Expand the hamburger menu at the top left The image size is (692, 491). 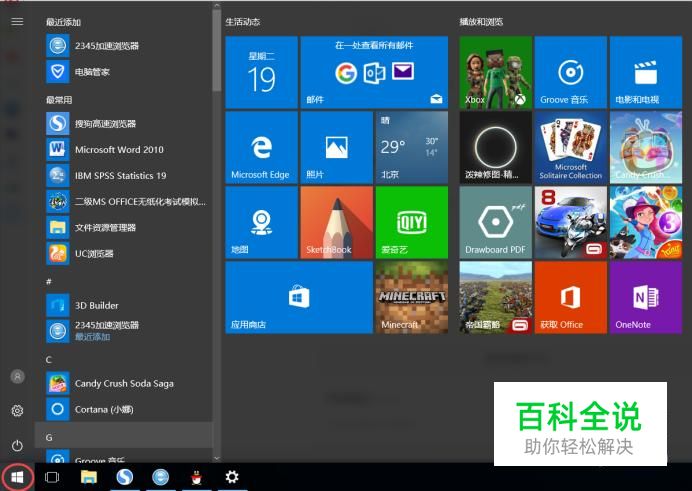click(17, 21)
